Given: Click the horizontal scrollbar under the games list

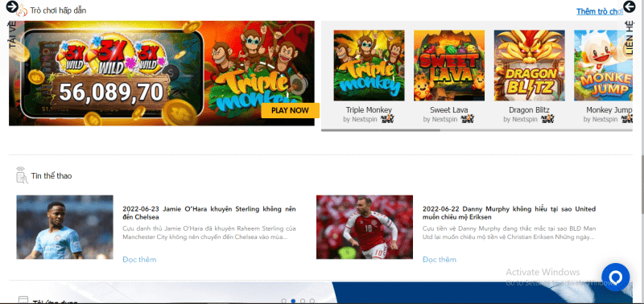Looking at the screenshot, I should click(x=380, y=130).
